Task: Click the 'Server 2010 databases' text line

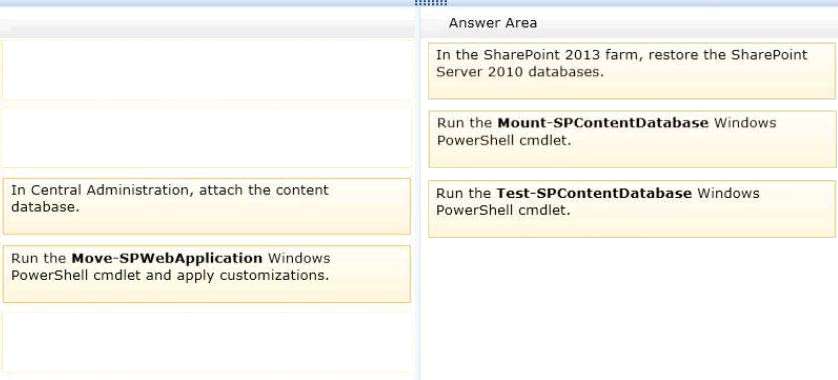Action: tap(519, 72)
